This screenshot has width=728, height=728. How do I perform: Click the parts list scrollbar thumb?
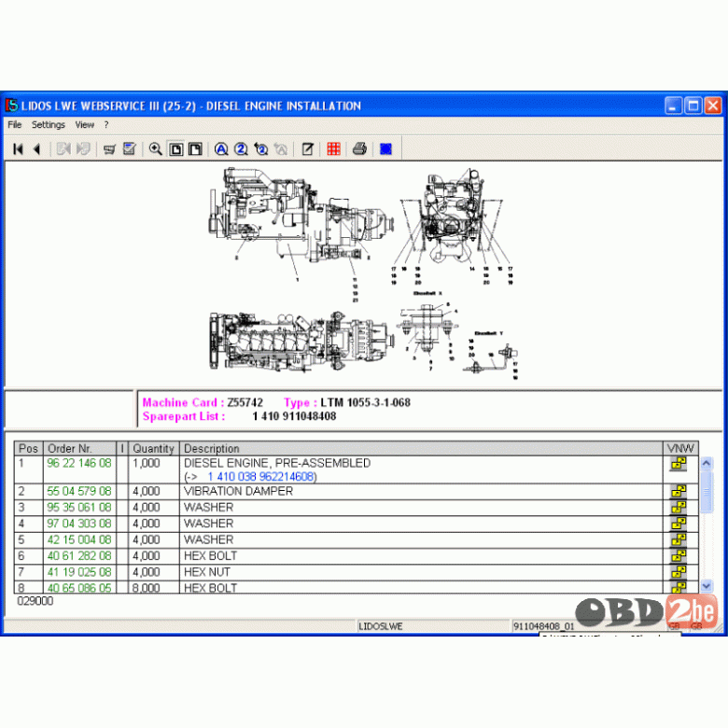tap(707, 492)
